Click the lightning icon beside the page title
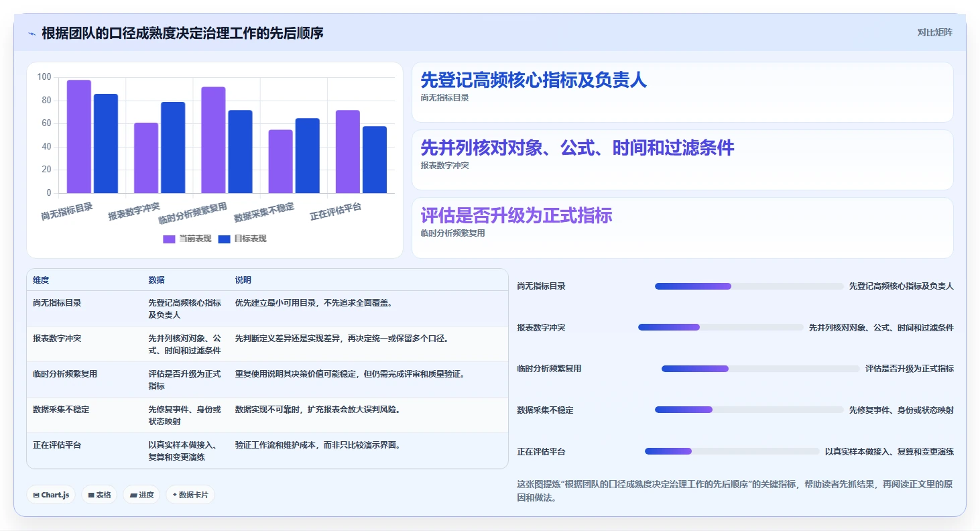 32,33
